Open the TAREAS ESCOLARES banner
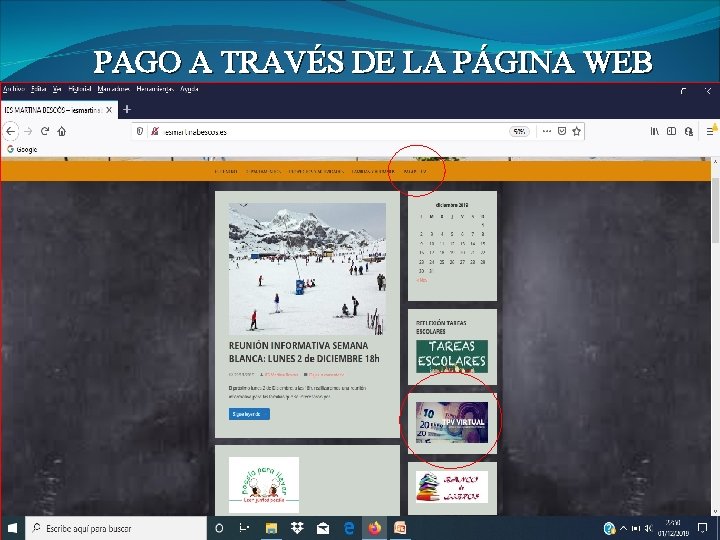This screenshot has height=540, width=720. coord(452,356)
